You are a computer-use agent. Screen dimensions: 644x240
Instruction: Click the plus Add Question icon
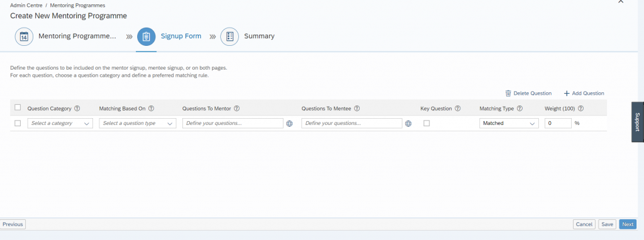coord(567,93)
